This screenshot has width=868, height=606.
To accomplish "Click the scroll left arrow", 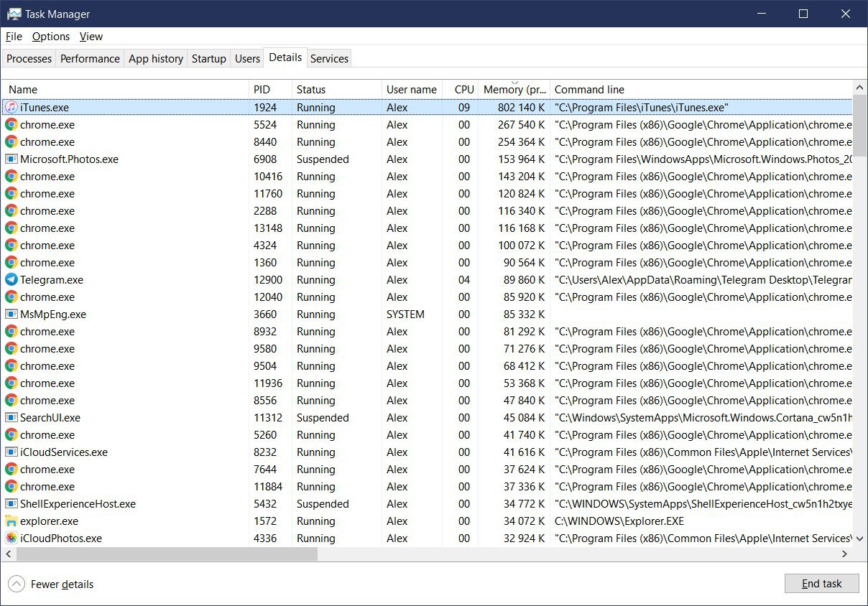I will tap(9, 554).
